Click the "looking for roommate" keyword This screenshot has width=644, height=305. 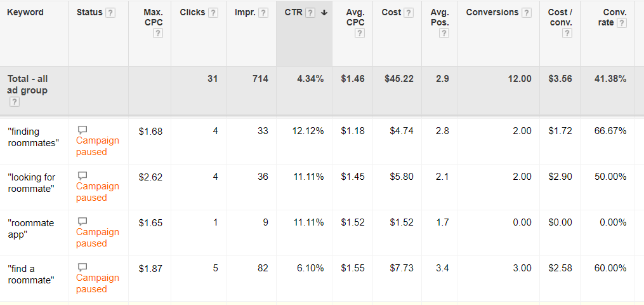[x=31, y=183]
